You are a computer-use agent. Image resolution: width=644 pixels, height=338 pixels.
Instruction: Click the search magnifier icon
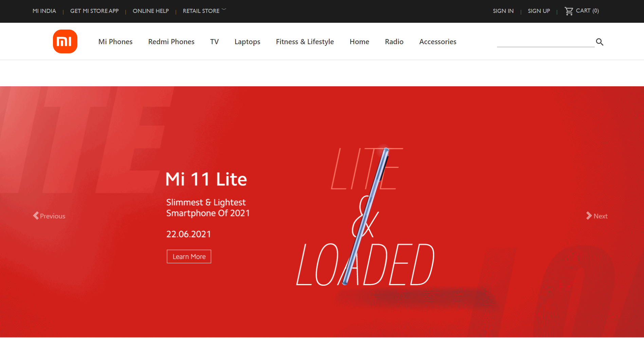coord(600,42)
